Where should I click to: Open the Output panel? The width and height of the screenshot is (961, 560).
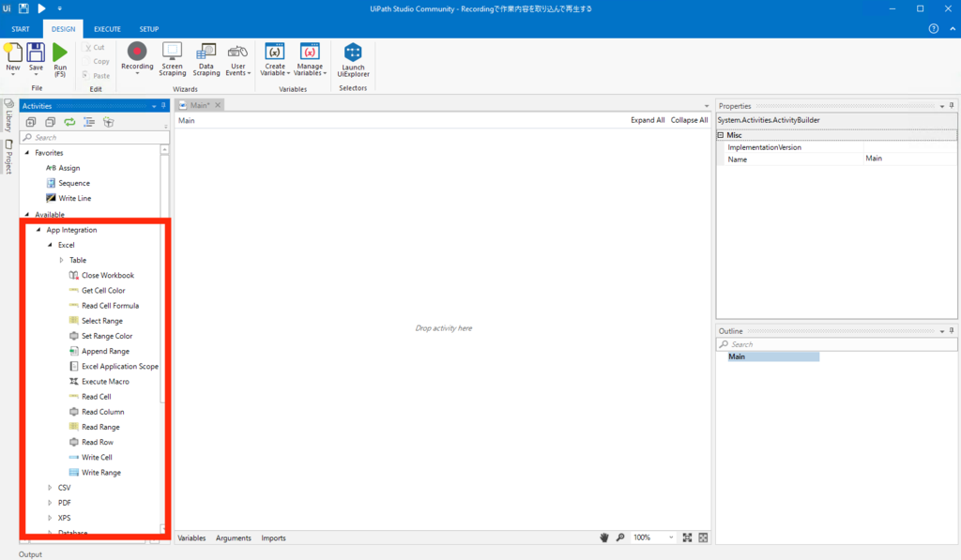coord(30,554)
